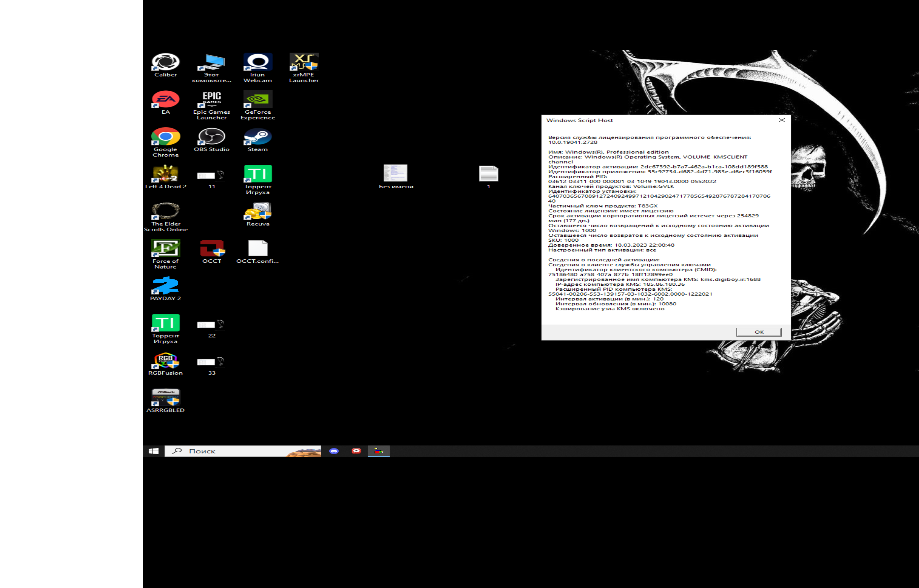This screenshot has height=588, width=919.
Task: Click 'Интервал активации (в мин.): 120'
Action: coord(609,299)
